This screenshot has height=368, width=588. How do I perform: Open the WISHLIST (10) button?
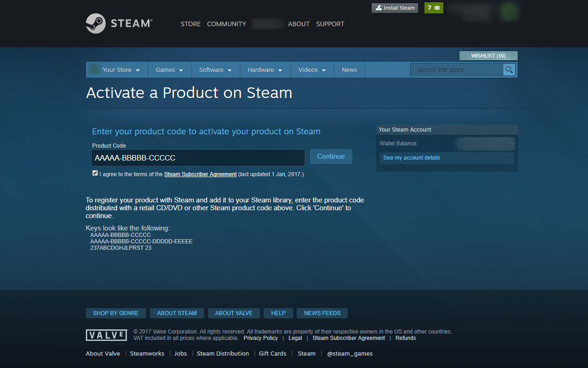(488, 55)
